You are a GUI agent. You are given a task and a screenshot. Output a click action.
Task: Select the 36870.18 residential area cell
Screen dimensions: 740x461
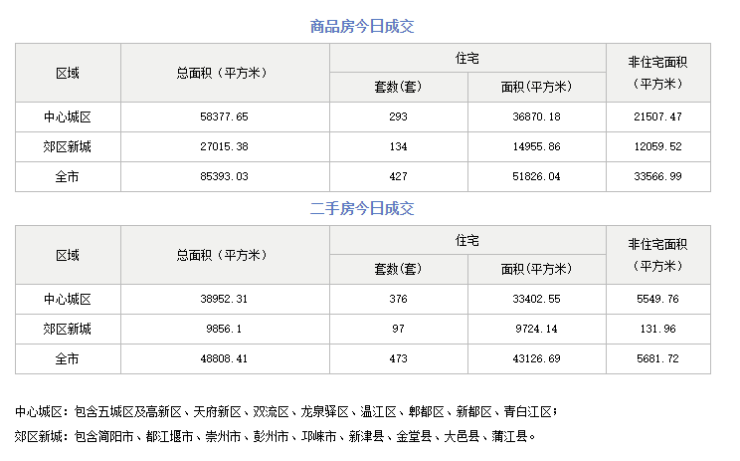[x=536, y=117]
